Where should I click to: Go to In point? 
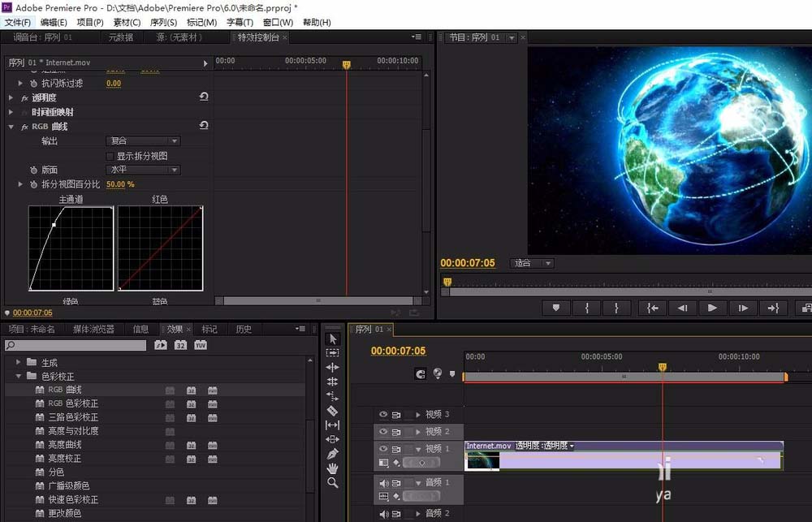pos(653,308)
